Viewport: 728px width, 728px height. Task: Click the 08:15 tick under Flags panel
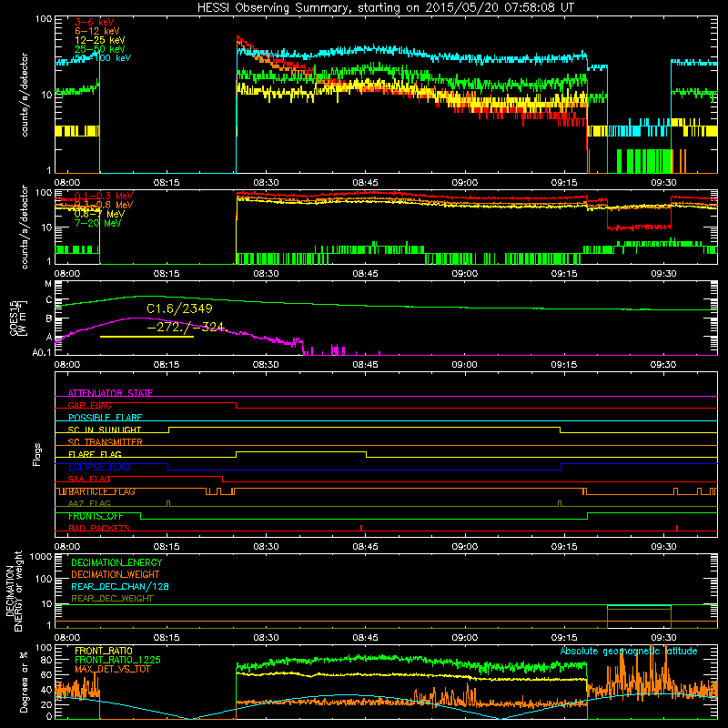tap(167, 547)
